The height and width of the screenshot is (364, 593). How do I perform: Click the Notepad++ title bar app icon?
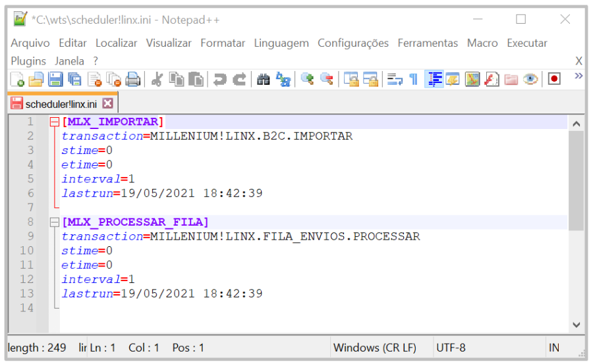pos(20,19)
